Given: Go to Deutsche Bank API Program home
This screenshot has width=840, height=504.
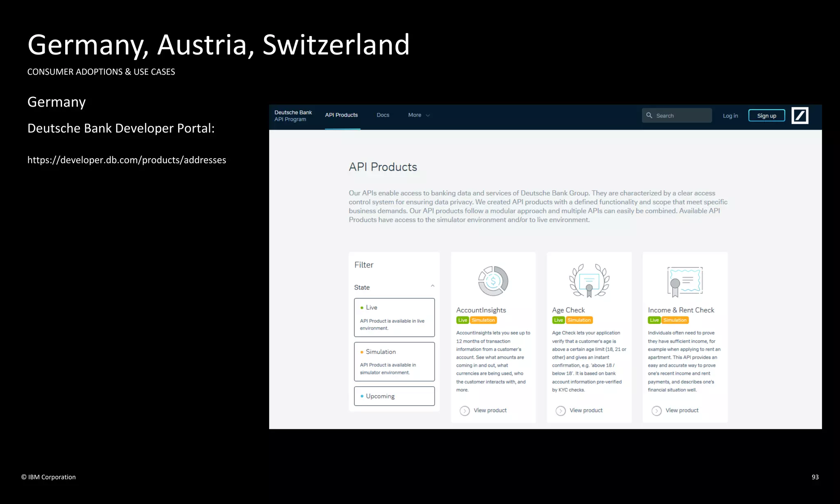Looking at the screenshot, I should (293, 116).
